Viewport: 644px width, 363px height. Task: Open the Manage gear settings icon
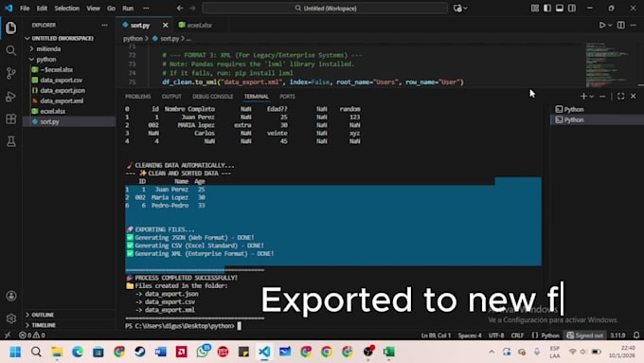(x=11, y=318)
